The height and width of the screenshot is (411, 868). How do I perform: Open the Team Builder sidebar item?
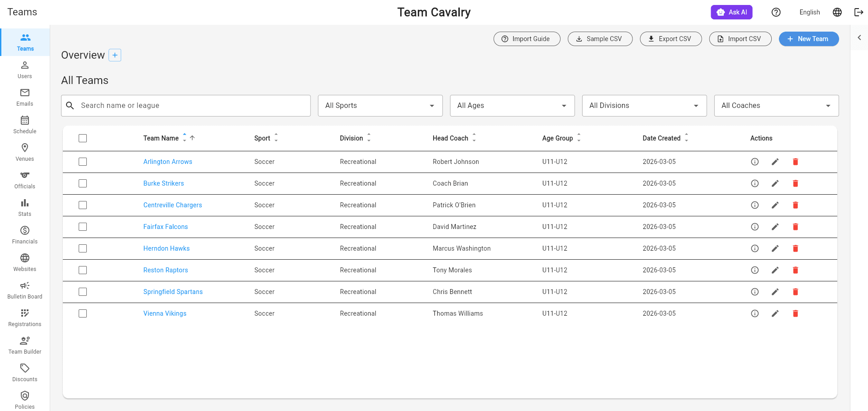[25, 346]
